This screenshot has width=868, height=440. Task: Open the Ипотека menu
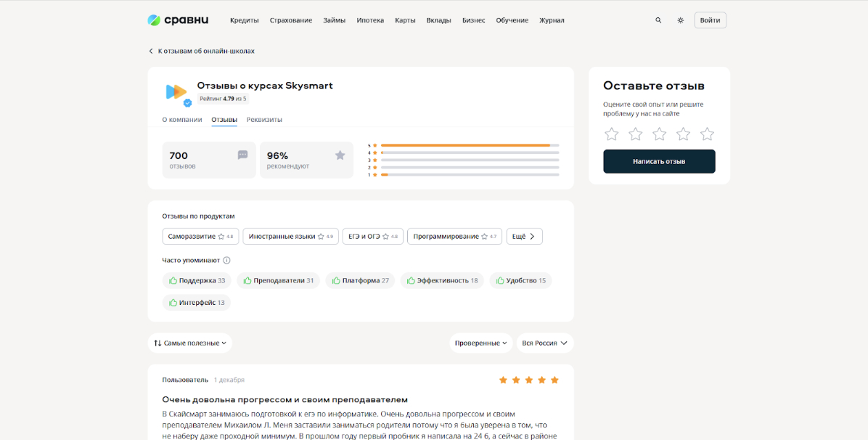pos(370,20)
